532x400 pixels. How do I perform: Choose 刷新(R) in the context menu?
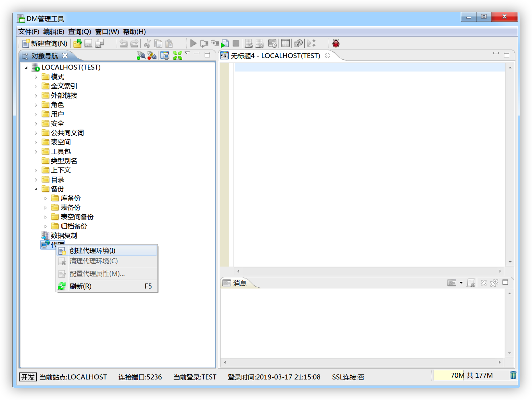(x=107, y=286)
